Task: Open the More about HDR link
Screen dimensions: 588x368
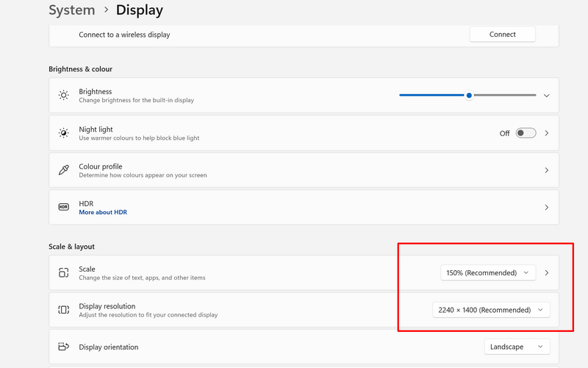Action: (103, 213)
